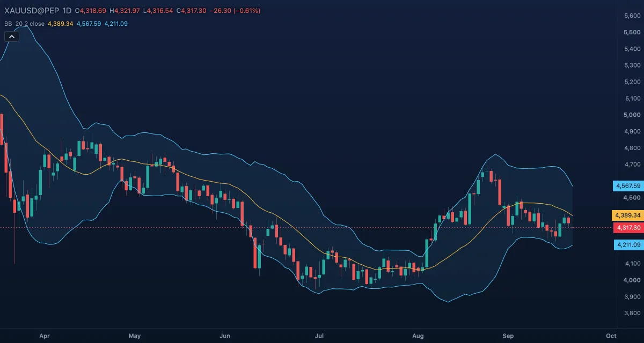Select the 5,500 price level on the axis

(x=633, y=33)
